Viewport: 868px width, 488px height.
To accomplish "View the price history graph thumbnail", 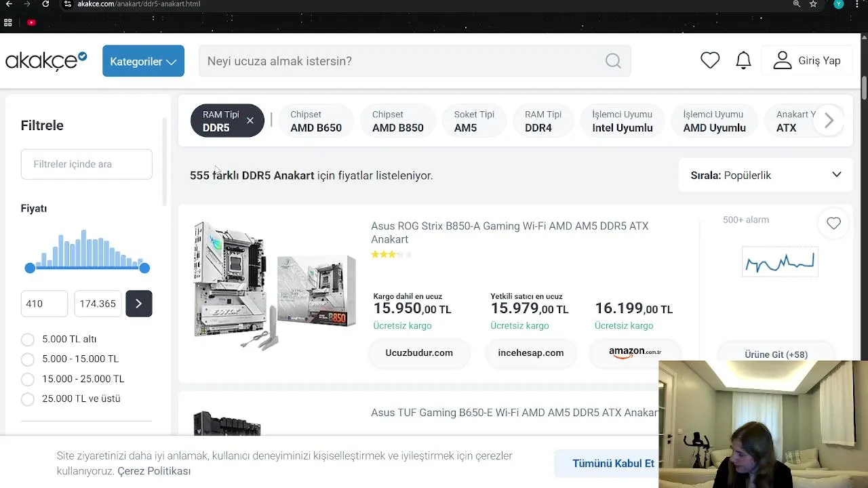I will [x=780, y=262].
